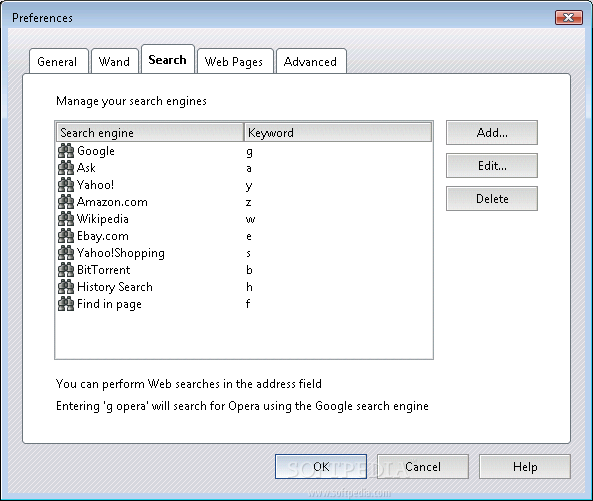The width and height of the screenshot is (593, 501).
Task: Click the binoculars icon beside Yahoo!Shopping
Action: 66,253
